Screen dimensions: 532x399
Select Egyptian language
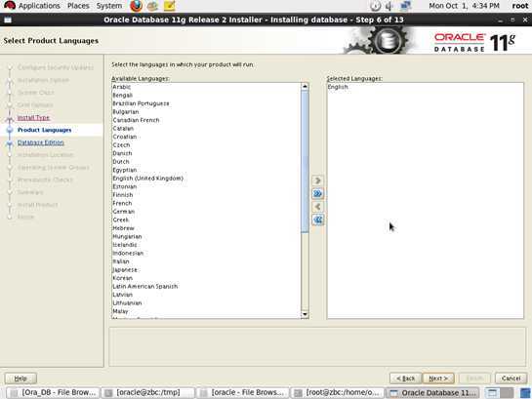tap(125, 170)
